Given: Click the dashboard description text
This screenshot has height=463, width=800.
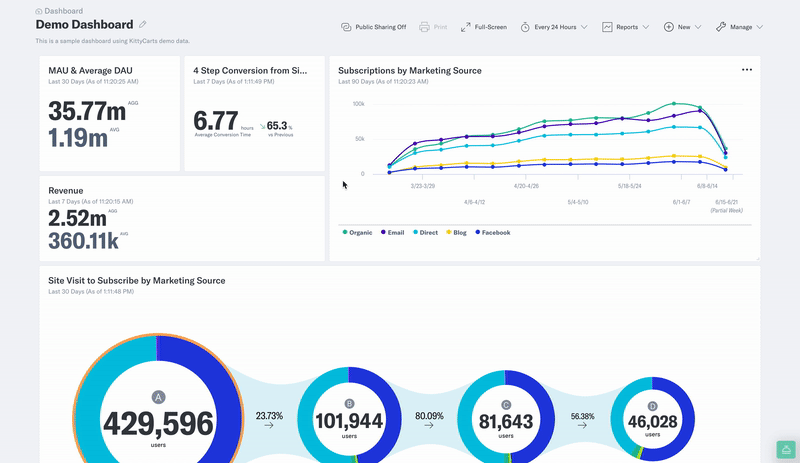Looking at the screenshot, I should (x=113, y=41).
